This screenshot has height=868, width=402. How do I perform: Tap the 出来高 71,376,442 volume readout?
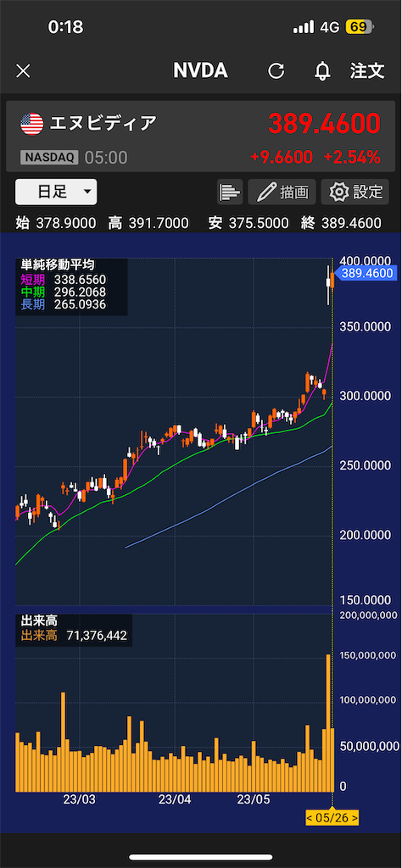click(x=74, y=636)
